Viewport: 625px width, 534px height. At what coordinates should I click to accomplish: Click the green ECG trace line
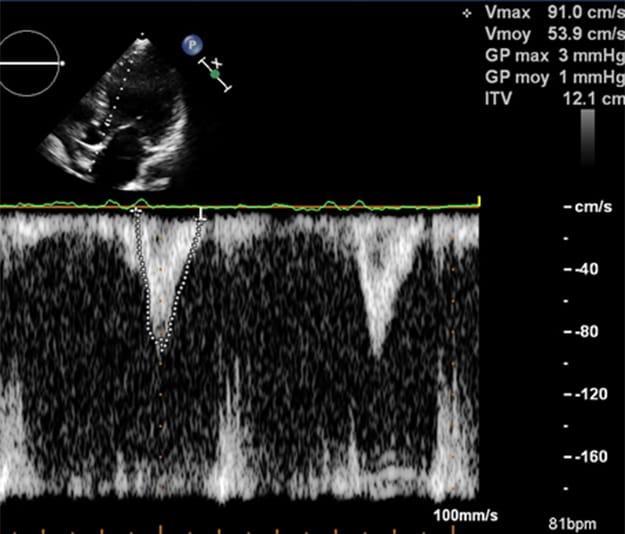300,206
